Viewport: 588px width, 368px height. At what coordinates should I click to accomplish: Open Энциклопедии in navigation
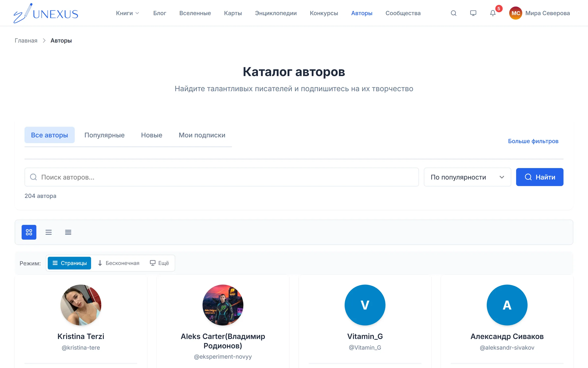[x=276, y=13]
